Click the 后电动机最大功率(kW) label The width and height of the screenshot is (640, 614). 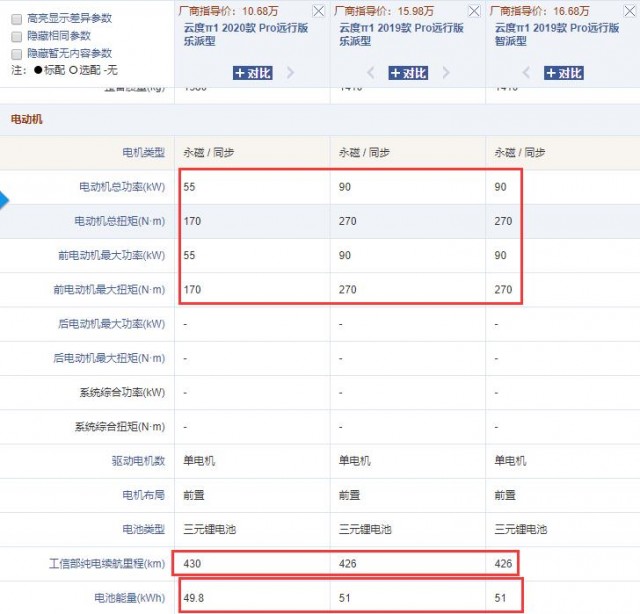[111, 324]
